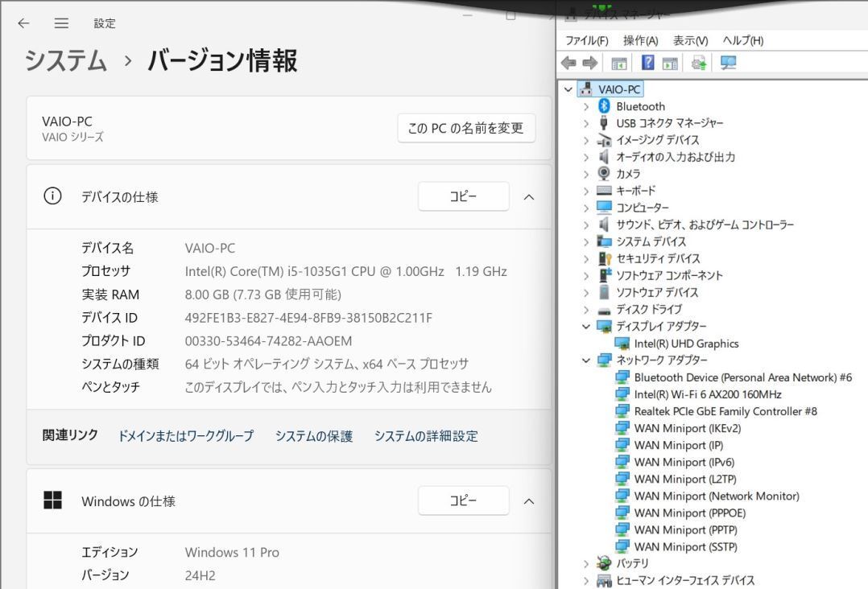Go back using the Settings back arrow
The height and width of the screenshot is (589, 868).
tap(23, 23)
